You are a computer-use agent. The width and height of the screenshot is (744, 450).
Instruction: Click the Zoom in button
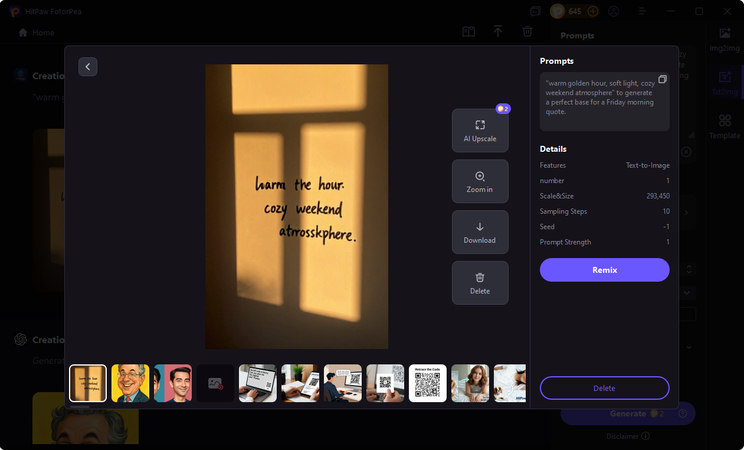480,181
